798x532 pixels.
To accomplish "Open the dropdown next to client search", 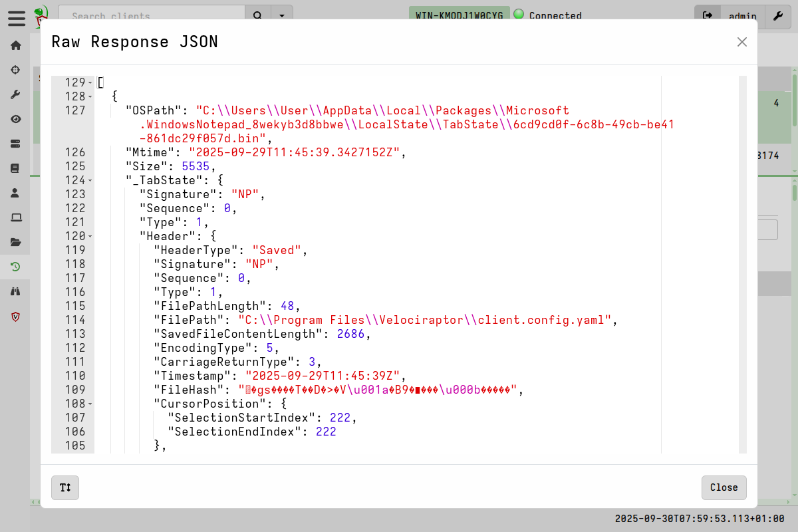I will [x=282, y=14].
